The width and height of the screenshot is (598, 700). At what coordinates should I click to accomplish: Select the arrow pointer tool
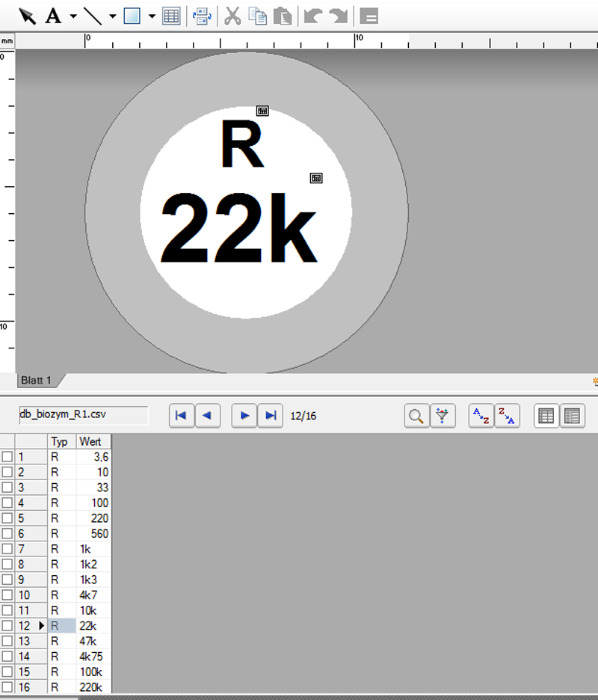tap(27, 16)
